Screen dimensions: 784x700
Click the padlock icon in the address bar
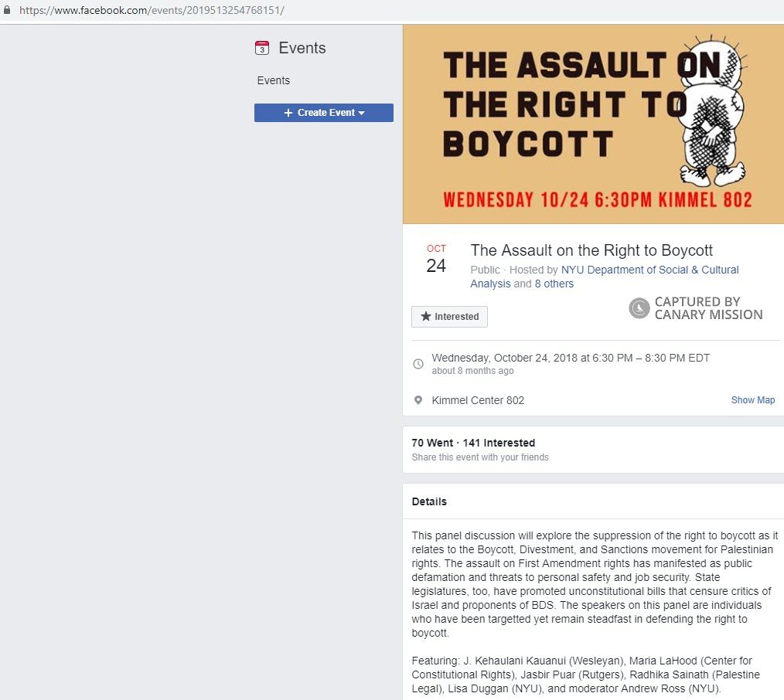[x=8, y=11]
